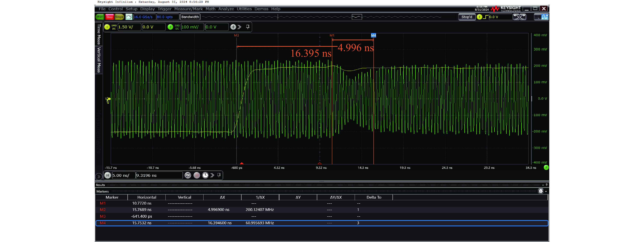The height and width of the screenshot is (242, 644).
Task: Open the File menu
Action: click(102, 9)
